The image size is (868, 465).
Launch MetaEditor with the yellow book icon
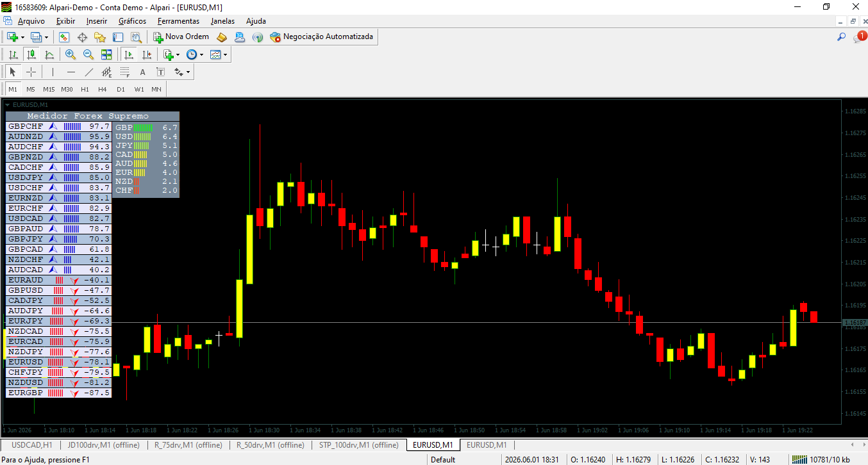pyautogui.click(x=222, y=37)
